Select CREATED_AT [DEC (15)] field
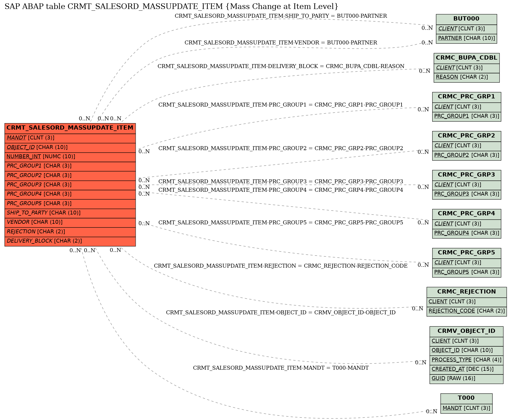Viewport: 511px width, 420px height. tap(466, 369)
